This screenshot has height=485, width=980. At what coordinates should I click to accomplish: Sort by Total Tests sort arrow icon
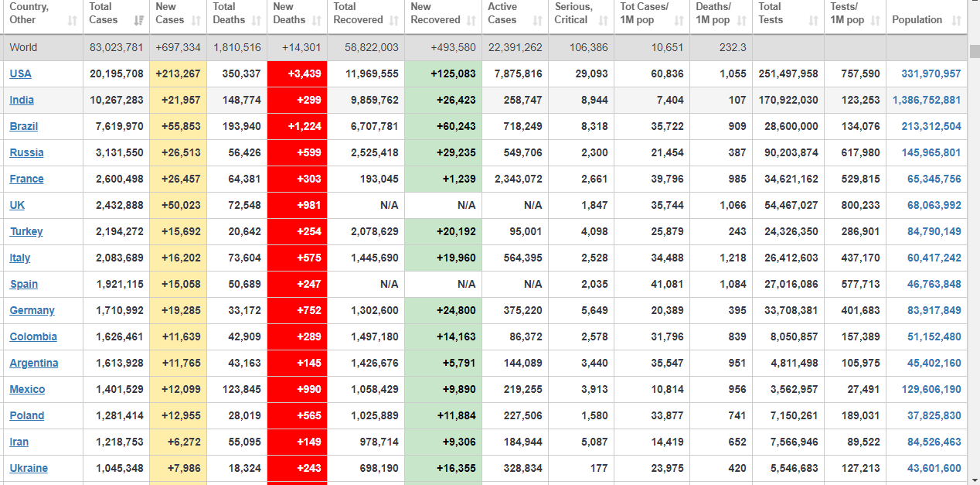click(x=814, y=20)
